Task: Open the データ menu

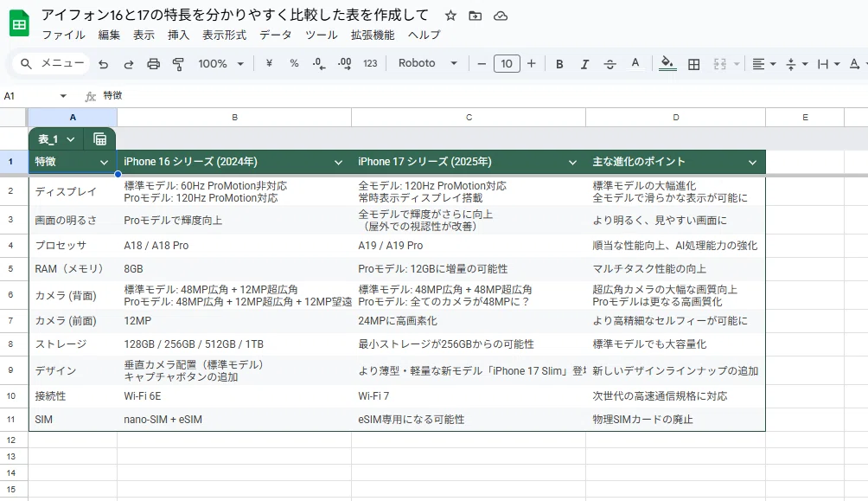Action: click(x=275, y=35)
